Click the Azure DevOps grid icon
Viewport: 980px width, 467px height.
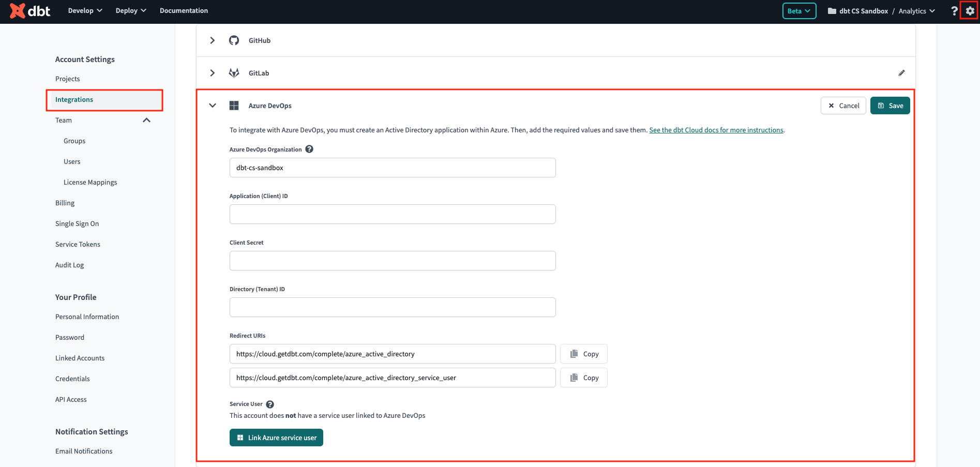click(234, 105)
